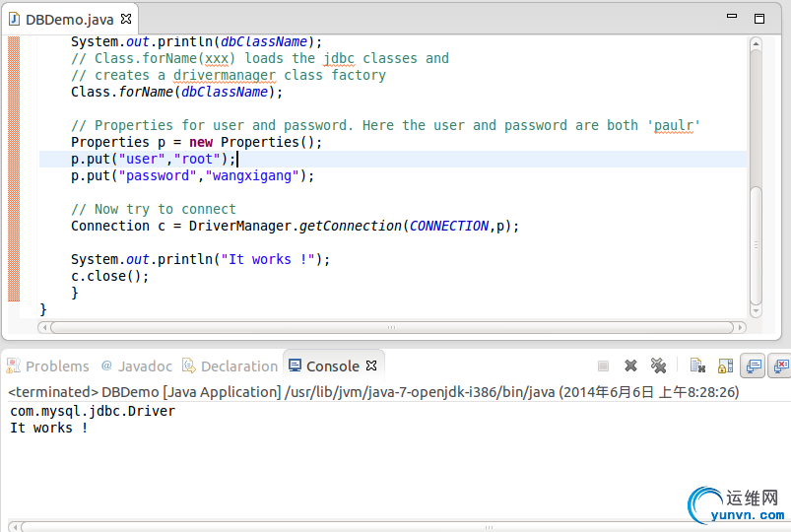Terminate the running launch via the Console stop button
Screen dimensions: 791x532
[603, 366]
